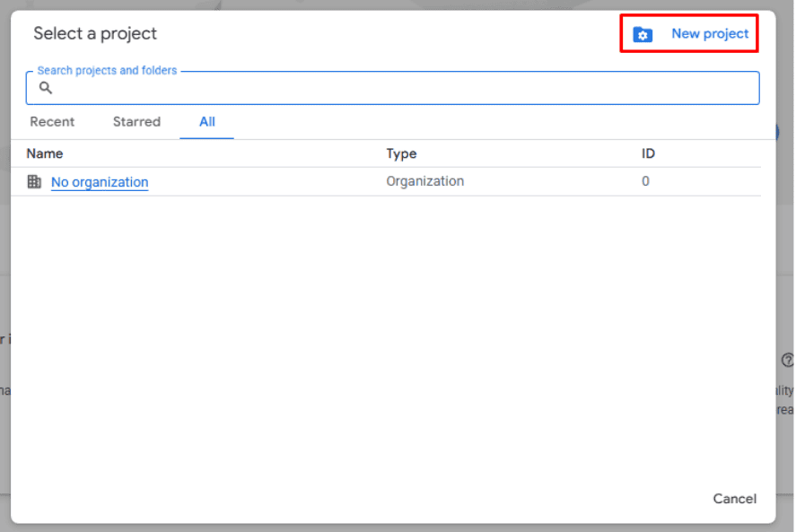Click the New project button text

(709, 34)
